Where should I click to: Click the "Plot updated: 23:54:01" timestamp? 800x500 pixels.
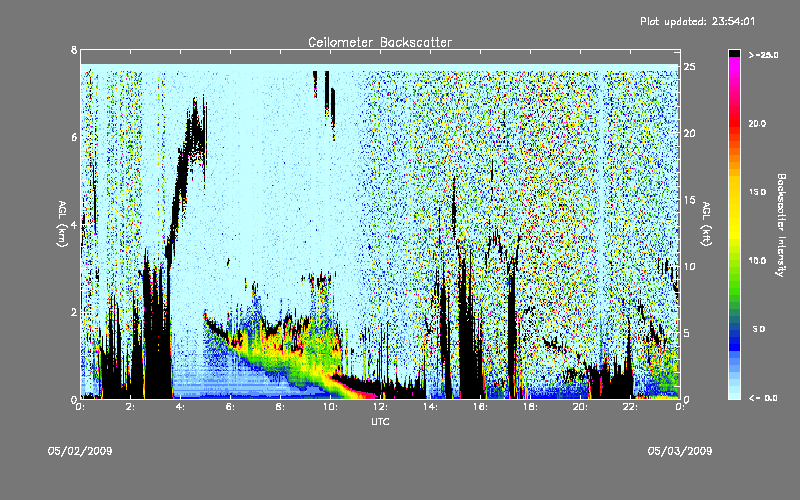point(697,21)
